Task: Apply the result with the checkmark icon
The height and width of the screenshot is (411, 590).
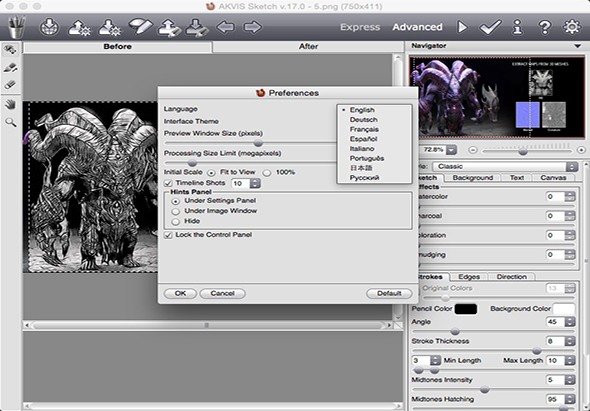Action: 490,27
